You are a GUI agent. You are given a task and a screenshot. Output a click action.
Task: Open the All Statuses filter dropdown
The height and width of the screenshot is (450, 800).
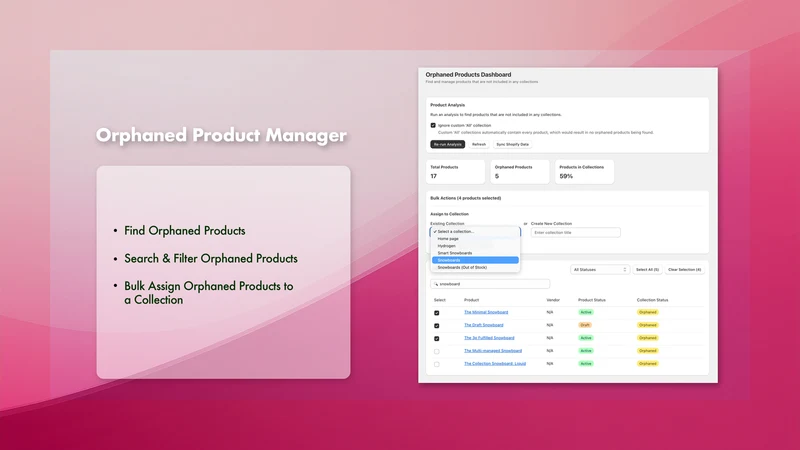pyautogui.click(x=600, y=269)
